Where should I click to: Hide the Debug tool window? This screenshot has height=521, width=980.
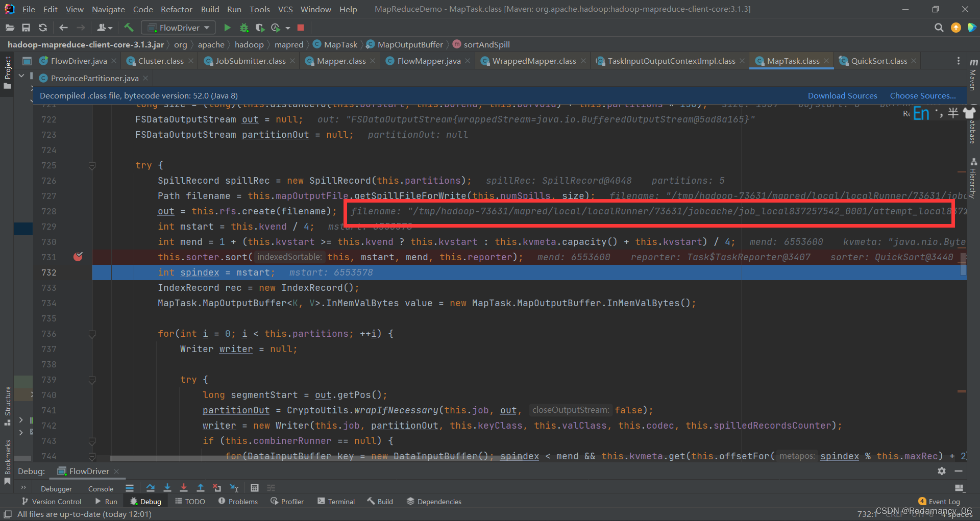(959, 471)
